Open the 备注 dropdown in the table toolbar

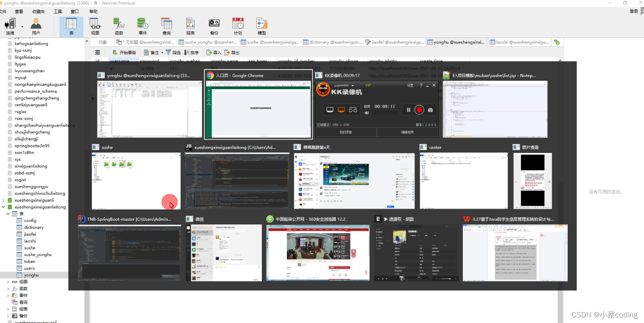tap(153, 53)
